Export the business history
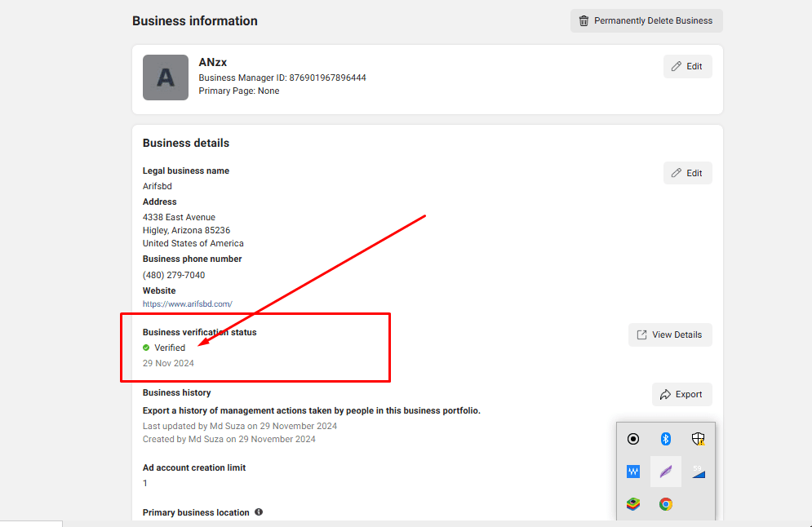Image resolution: width=812 pixels, height=527 pixels. point(681,394)
